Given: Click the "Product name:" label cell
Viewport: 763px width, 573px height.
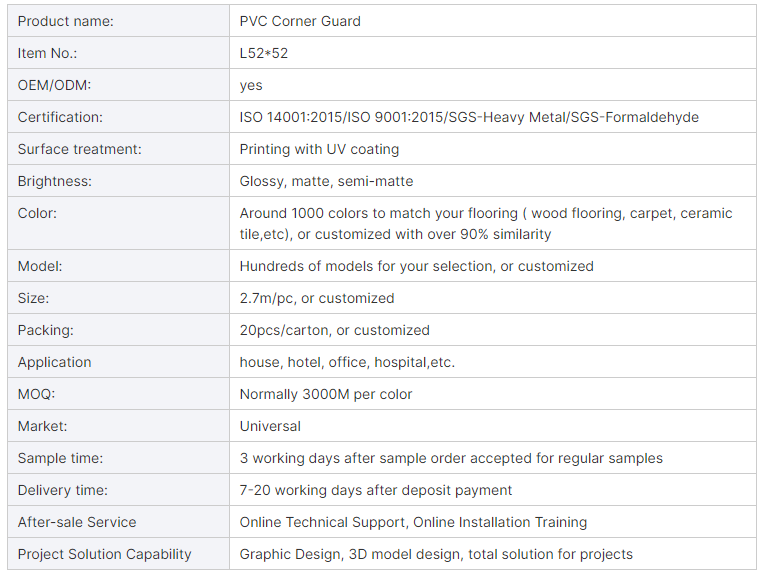Looking at the screenshot, I should tap(66, 21).
